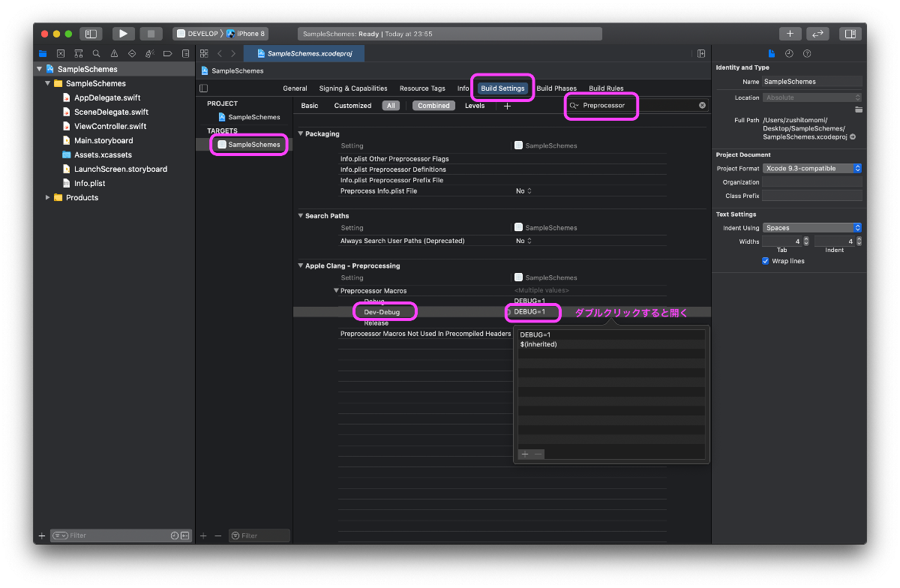Open the breakpoint navigator
The height and width of the screenshot is (588, 900).
point(167,54)
